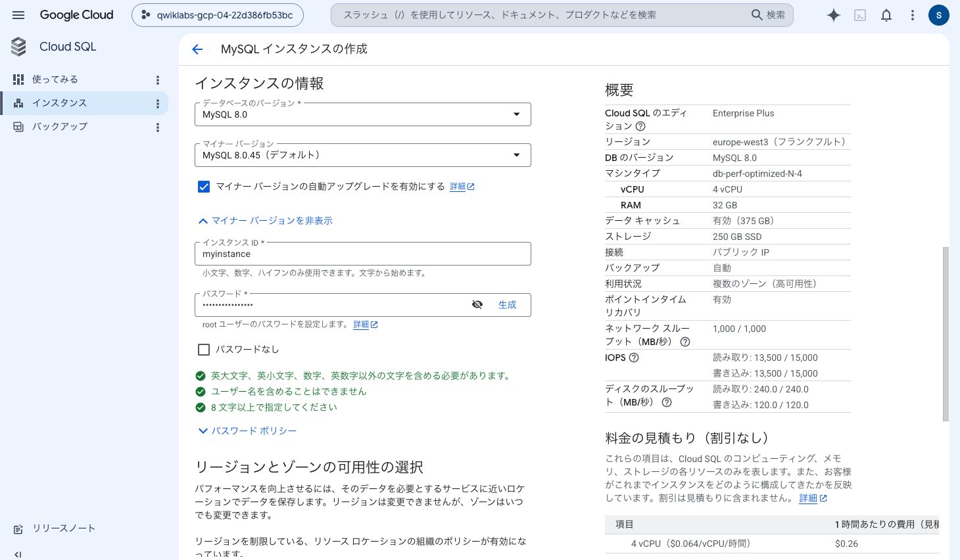
Task: Click the '1,000 / 1,000' network throughput value
Action: [x=739, y=329]
